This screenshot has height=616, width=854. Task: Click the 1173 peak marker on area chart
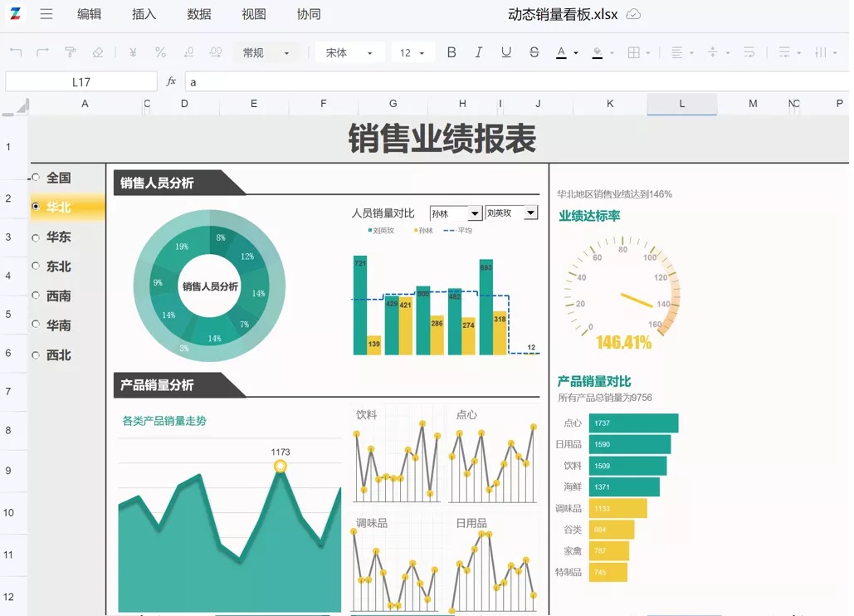[280, 467]
